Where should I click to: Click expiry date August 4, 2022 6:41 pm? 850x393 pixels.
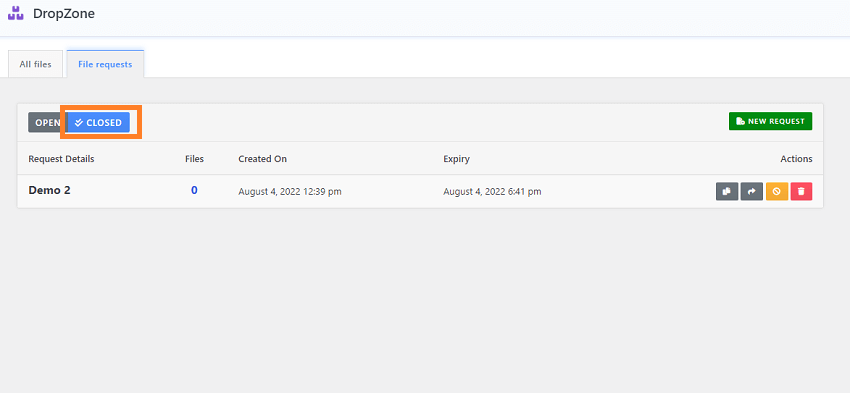click(x=492, y=191)
